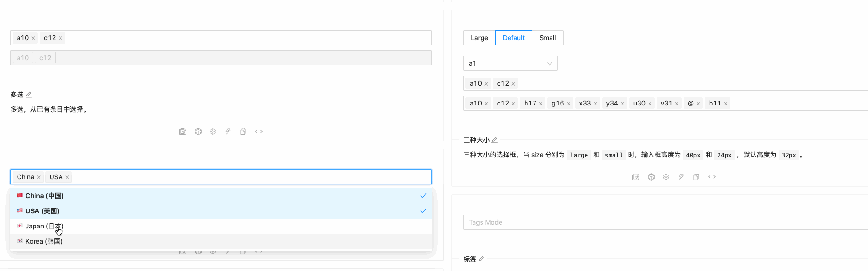Copy code of the 多选 demo
868x271 pixels.
243,131
